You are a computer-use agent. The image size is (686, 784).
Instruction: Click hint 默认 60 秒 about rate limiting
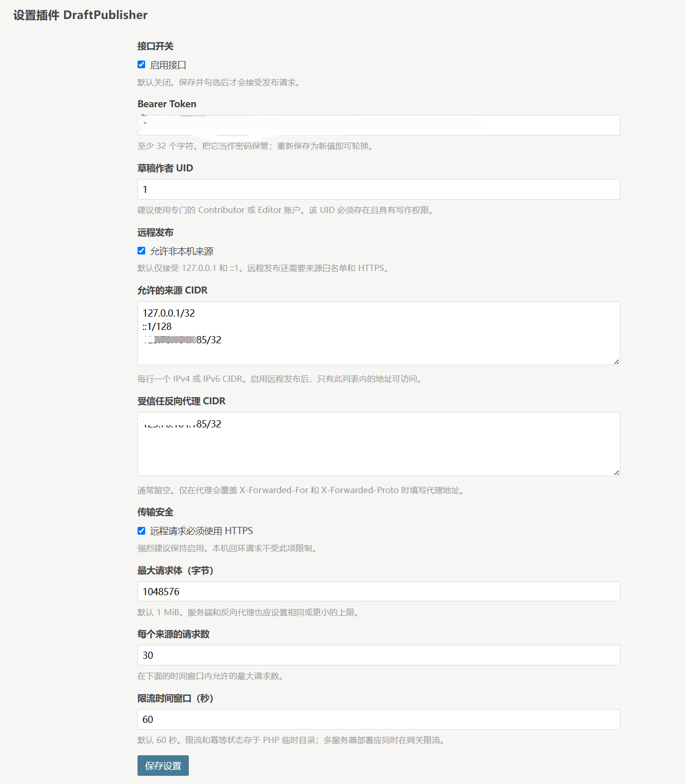point(292,740)
